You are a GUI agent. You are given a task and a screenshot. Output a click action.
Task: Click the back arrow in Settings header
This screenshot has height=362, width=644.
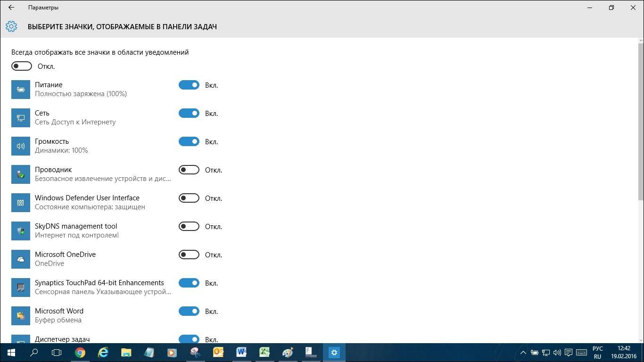11,8
